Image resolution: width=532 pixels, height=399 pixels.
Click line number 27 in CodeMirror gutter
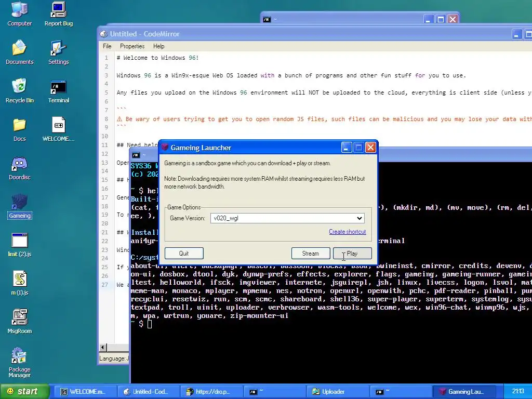(x=105, y=285)
